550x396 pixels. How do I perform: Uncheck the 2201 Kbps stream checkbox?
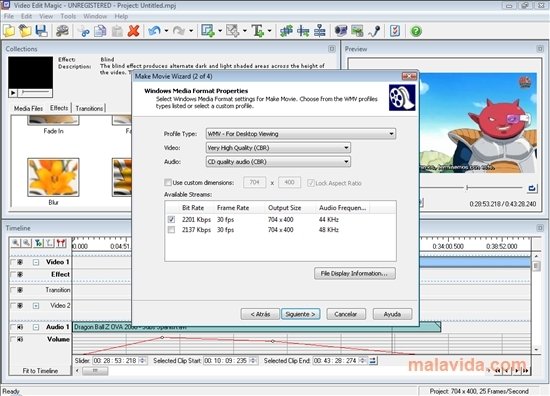tap(171, 219)
